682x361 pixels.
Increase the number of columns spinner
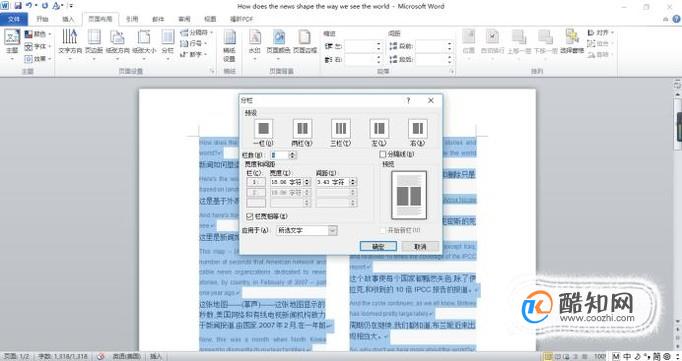293,153
